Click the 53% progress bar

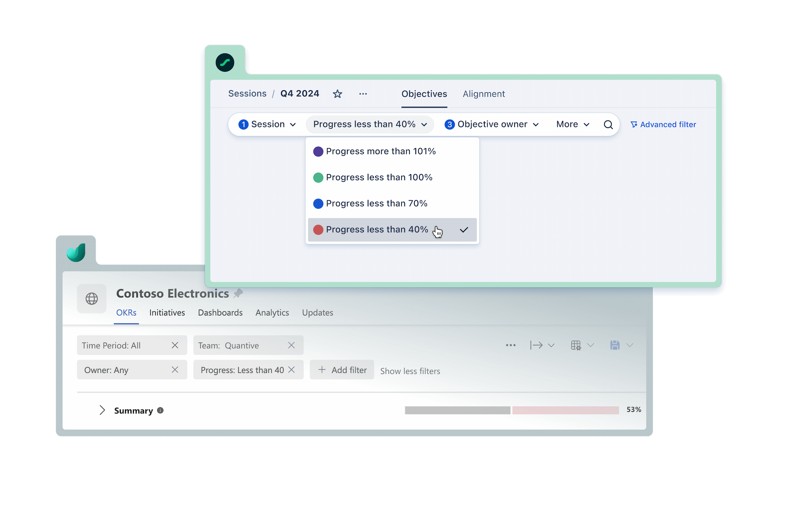tap(511, 410)
